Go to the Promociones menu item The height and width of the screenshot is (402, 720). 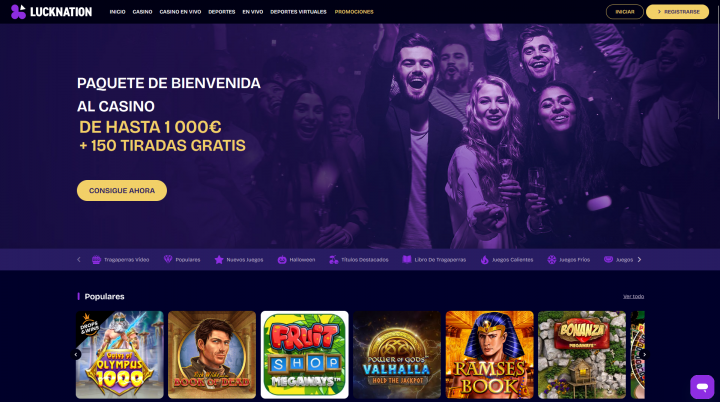(x=354, y=12)
